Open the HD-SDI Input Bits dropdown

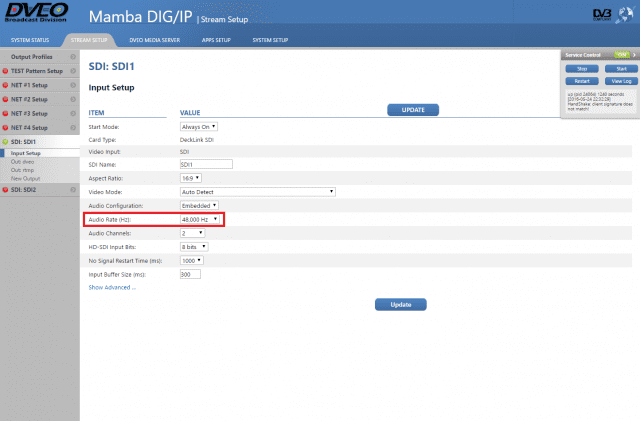tap(194, 247)
